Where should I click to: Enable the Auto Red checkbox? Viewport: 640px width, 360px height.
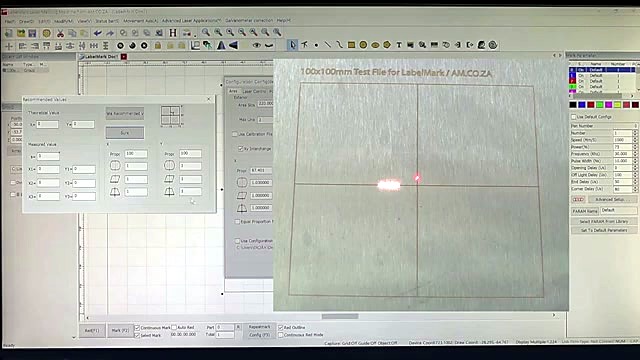coord(174,327)
